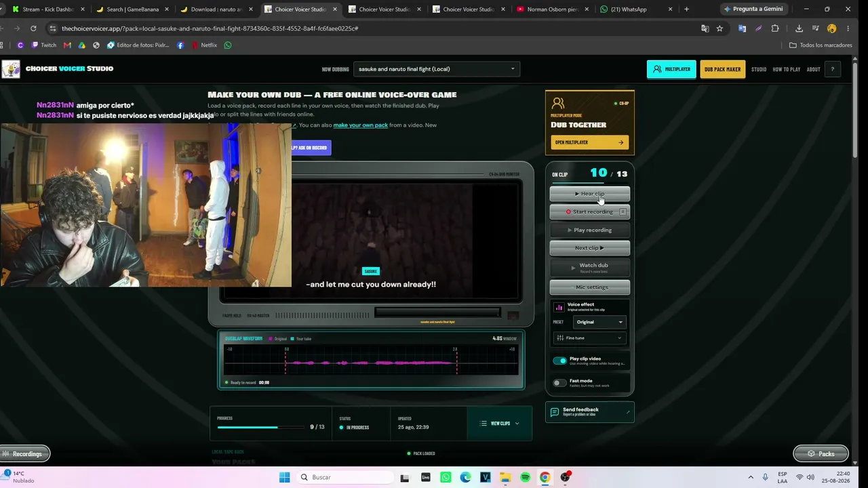
Task: Open the voice Preset dropdown set to Original
Action: pyautogui.click(x=599, y=322)
